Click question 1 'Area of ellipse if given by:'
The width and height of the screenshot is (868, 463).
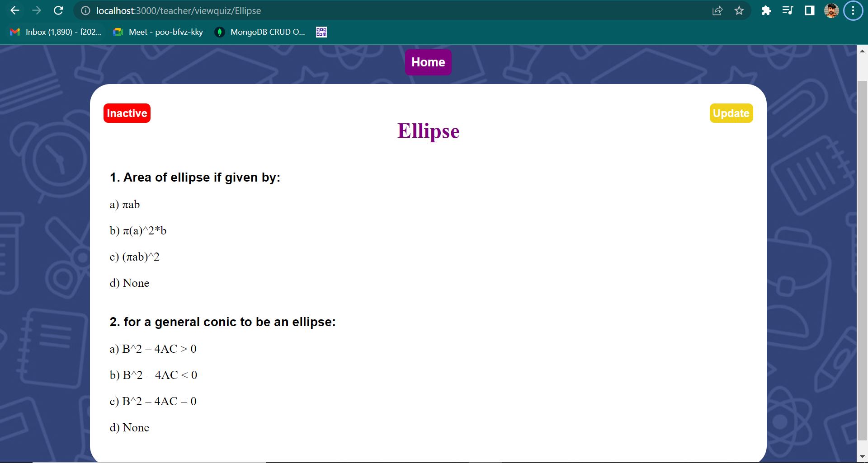[x=195, y=178]
